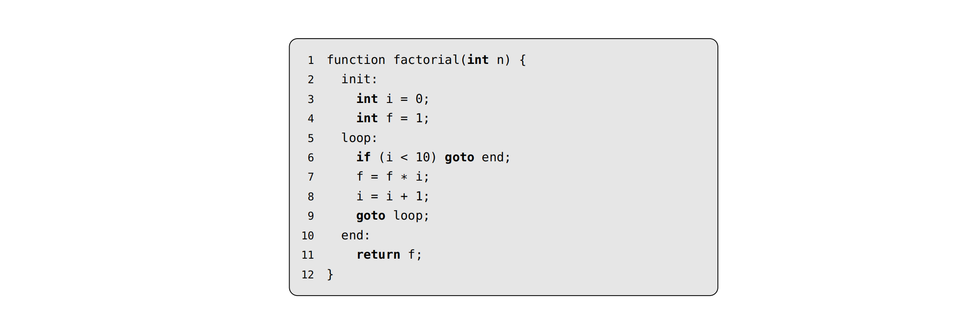Click line number 1 in the gutter
Screen dimensions: 980x311
click(x=311, y=60)
